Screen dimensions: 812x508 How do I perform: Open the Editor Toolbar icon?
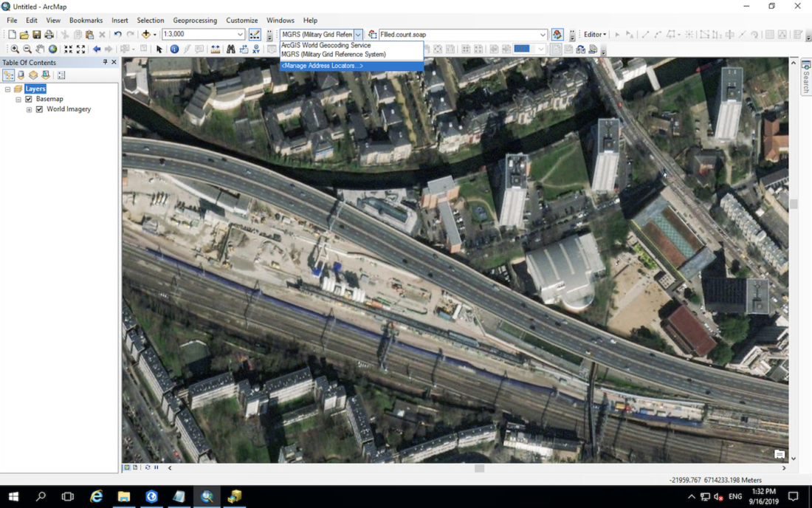(x=255, y=35)
